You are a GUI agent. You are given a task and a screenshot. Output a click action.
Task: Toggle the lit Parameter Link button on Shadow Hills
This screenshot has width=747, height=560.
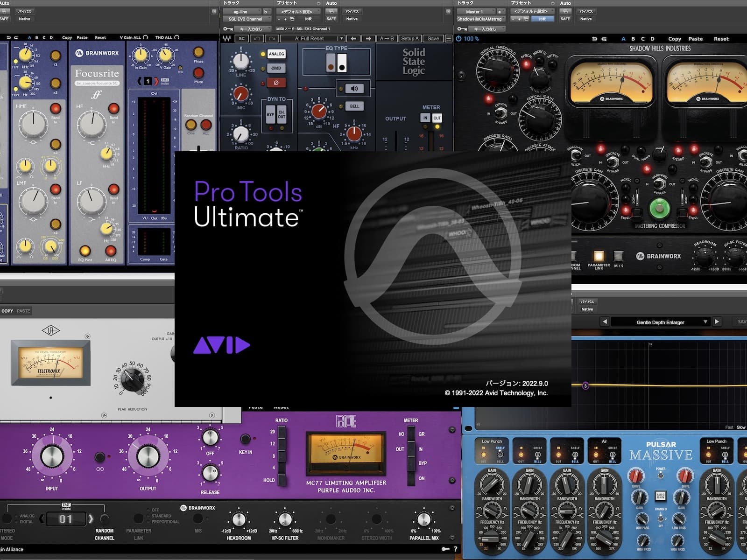(x=599, y=256)
